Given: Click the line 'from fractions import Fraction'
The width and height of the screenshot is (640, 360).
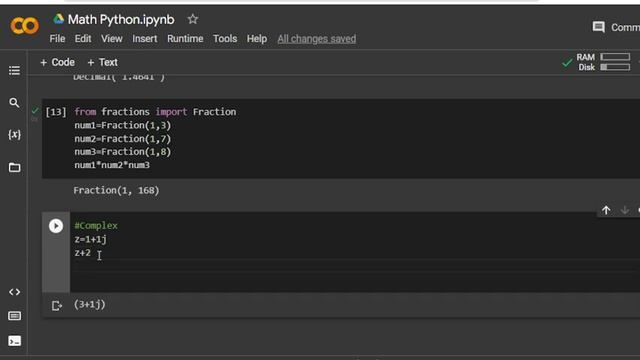Looking at the screenshot, I should tap(155, 112).
